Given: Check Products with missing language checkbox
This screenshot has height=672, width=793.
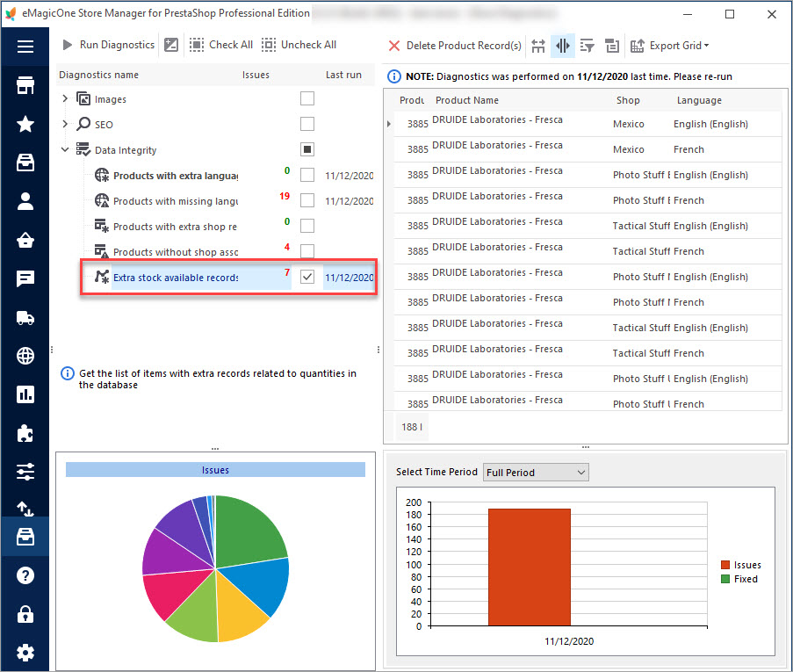Looking at the screenshot, I should (x=307, y=200).
